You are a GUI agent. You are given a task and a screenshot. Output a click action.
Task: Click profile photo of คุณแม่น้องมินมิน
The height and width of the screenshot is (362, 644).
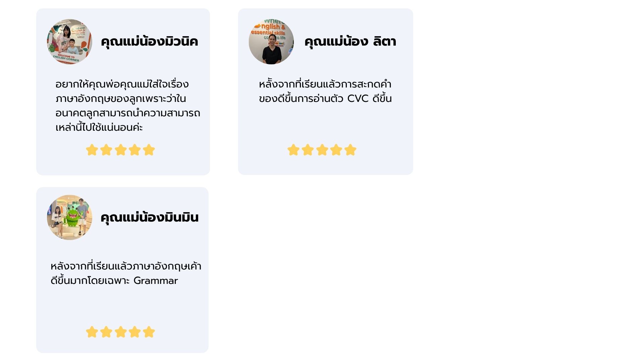click(x=69, y=217)
